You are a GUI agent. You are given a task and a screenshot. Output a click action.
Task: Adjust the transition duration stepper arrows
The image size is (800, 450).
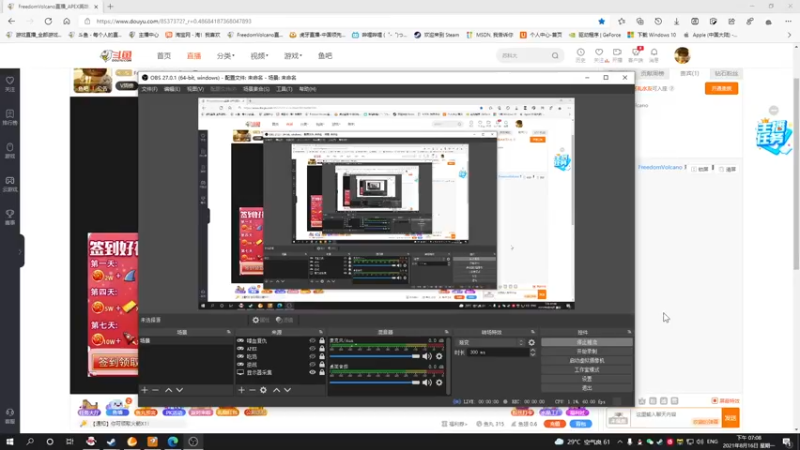click(533, 352)
